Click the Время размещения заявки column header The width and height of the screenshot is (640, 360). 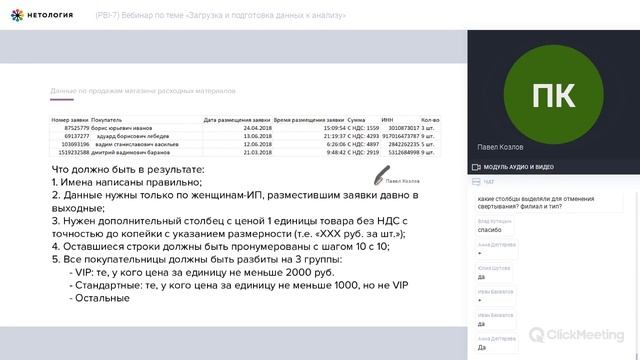(309, 120)
